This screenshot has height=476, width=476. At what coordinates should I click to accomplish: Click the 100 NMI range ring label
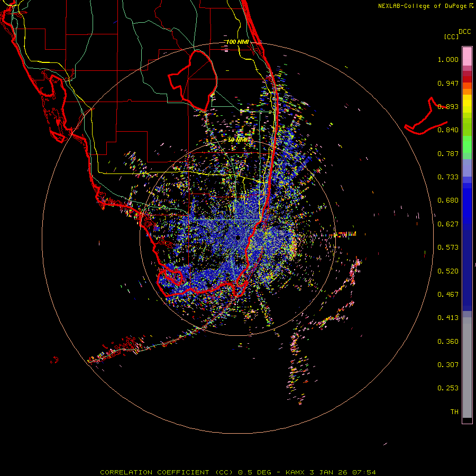point(237,42)
